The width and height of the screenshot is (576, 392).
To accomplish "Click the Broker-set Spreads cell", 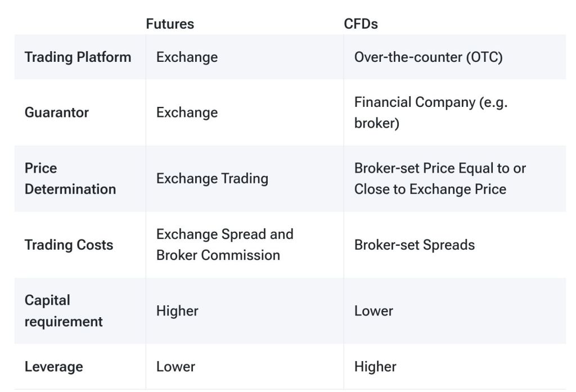I will click(x=414, y=245).
